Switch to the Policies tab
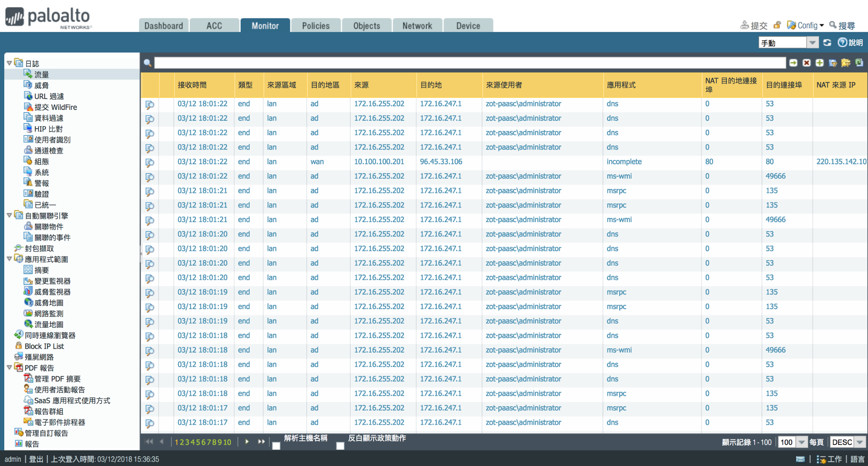The height and width of the screenshot is (466, 868). 316,26
